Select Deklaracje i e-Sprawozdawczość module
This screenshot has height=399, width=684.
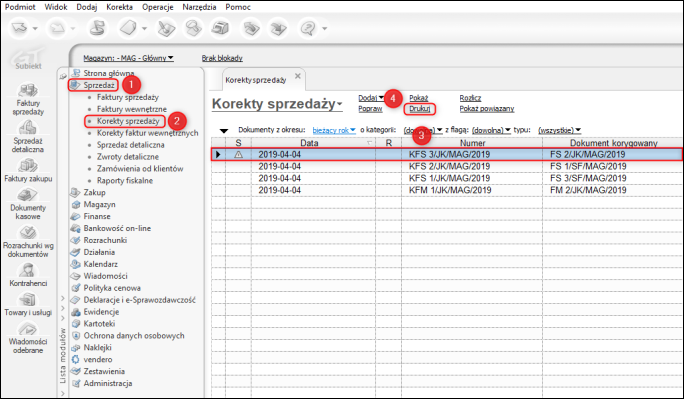click(140, 300)
